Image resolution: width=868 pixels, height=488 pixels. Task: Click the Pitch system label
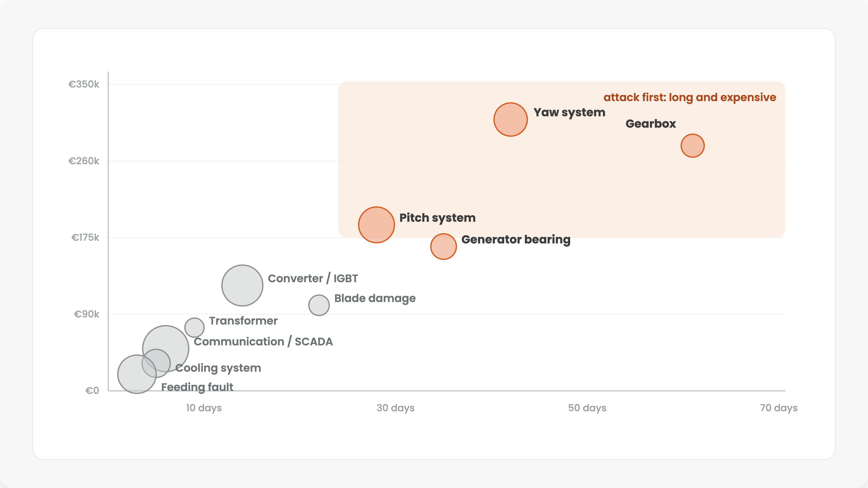pos(437,218)
